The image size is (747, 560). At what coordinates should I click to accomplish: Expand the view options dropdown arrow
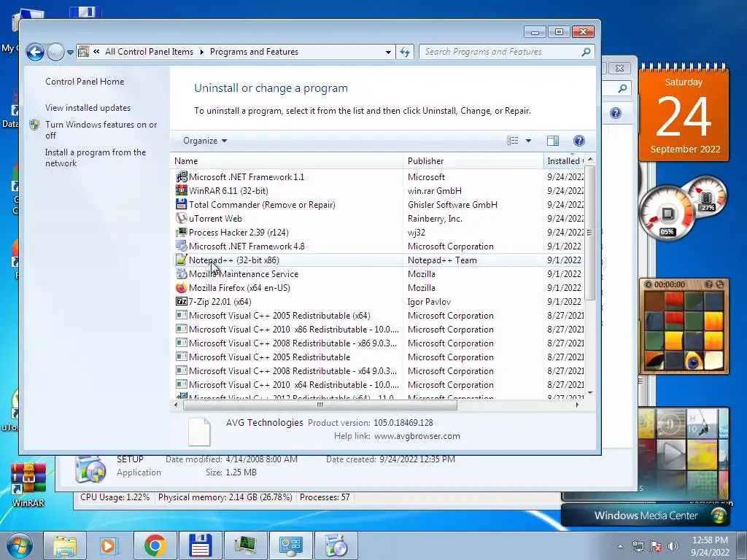coord(528,141)
